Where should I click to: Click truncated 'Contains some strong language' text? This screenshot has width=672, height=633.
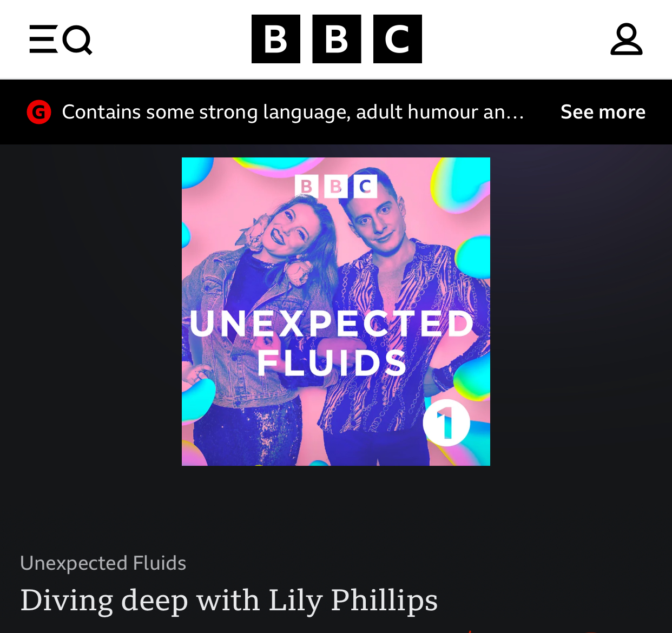(293, 112)
